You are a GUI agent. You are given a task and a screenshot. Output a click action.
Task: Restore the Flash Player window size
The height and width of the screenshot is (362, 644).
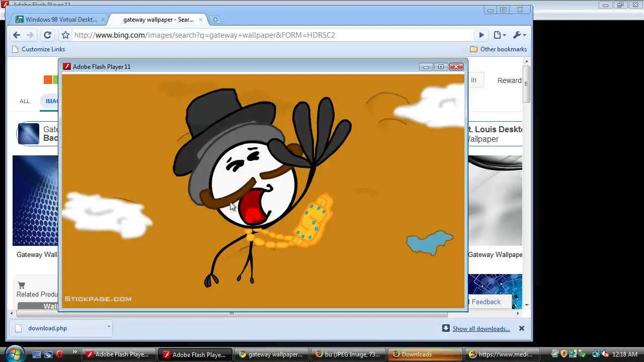(441, 66)
